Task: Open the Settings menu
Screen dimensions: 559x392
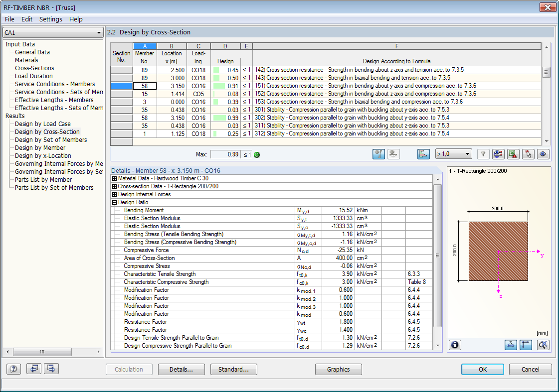Action: [51, 19]
